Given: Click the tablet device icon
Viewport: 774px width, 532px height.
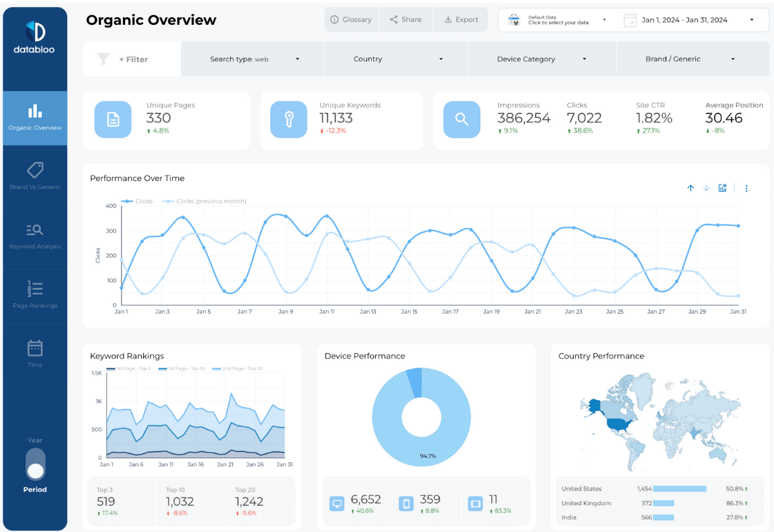Looking at the screenshot, I should [475, 504].
